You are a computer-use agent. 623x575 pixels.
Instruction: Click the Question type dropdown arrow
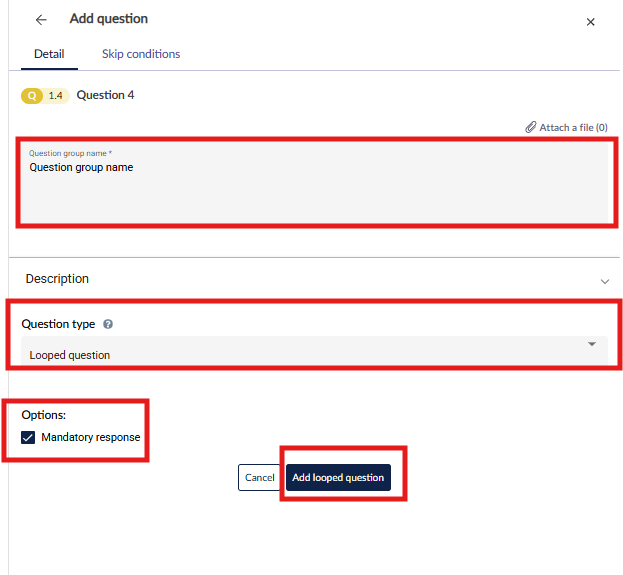click(591, 344)
